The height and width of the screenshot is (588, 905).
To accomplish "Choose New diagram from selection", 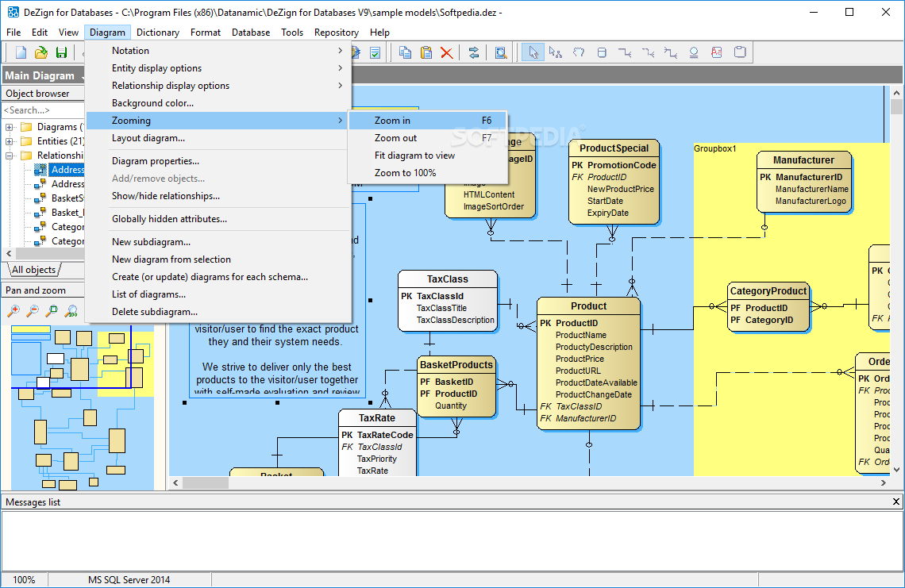I will tap(218, 259).
